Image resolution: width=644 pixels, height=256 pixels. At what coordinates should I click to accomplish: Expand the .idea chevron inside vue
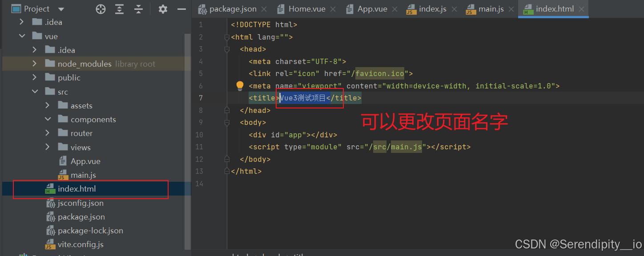[35, 50]
